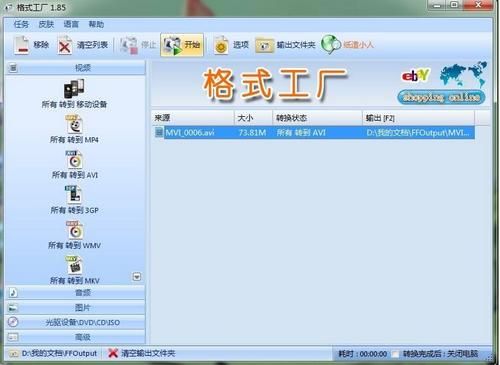500x365 pixels.
Task: Click the 来源 column header
Action: (193, 118)
